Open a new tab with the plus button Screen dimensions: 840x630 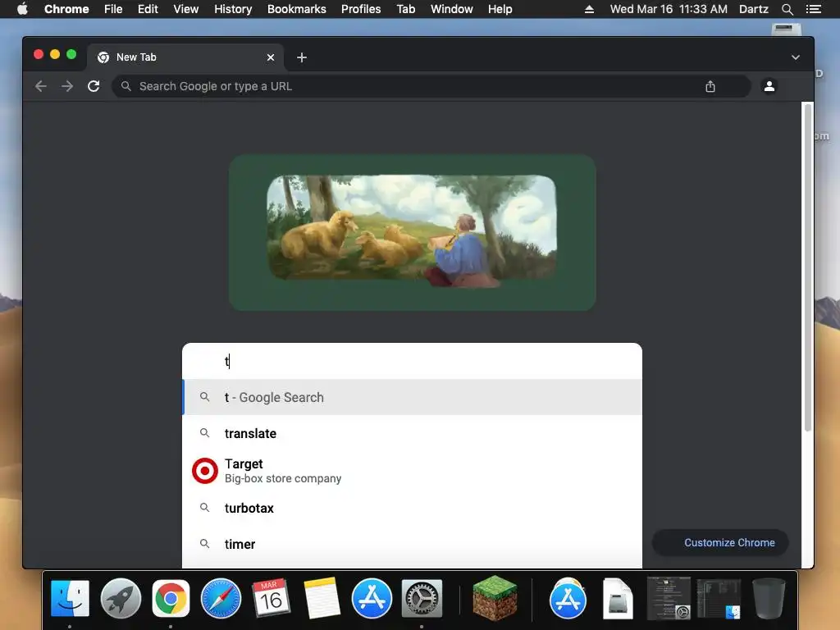(302, 57)
